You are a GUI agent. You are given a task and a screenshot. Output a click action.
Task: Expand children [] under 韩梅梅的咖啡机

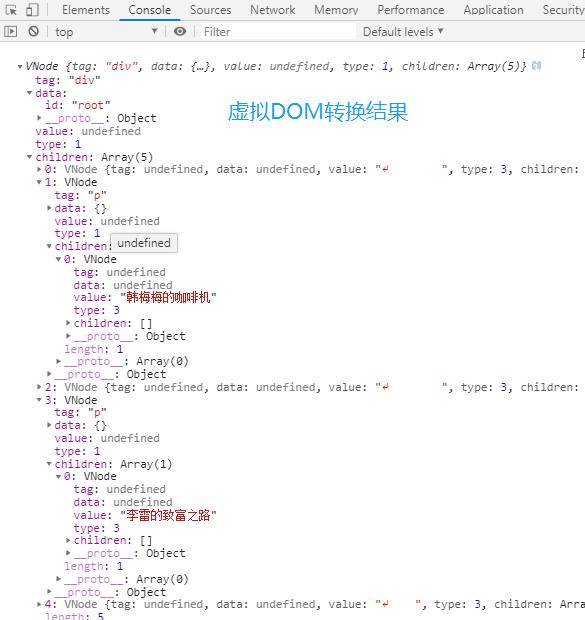pos(68,323)
